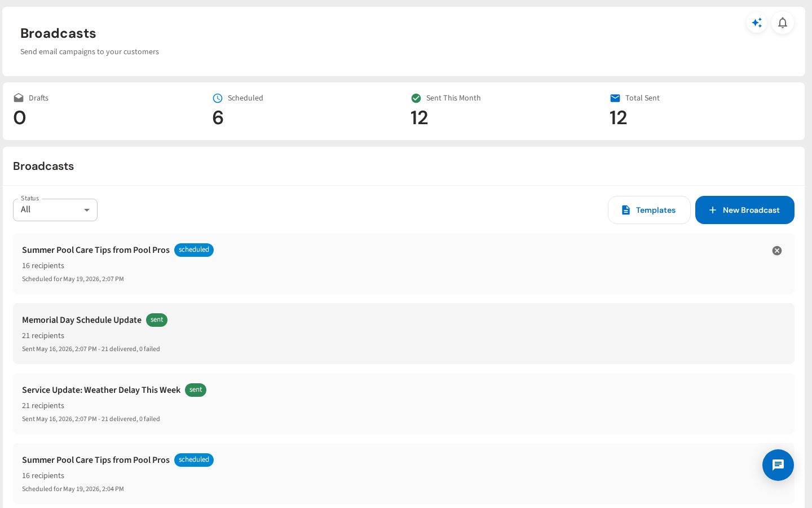Image resolution: width=812 pixels, height=508 pixels.
Task: Click the Total Sent mail icon
Action: 615,98
